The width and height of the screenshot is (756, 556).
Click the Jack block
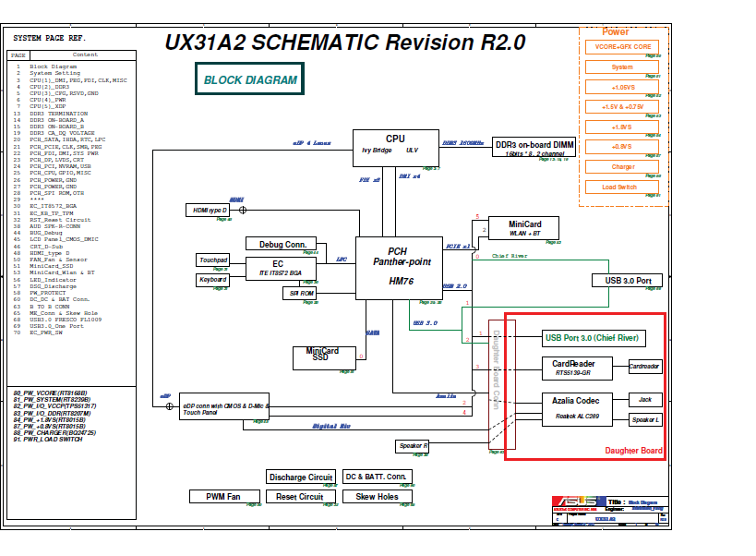click(645, 400)
